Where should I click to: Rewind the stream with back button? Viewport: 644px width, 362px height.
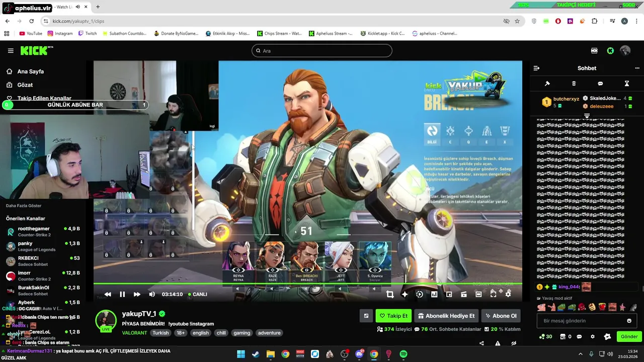(x=108, y=294)
